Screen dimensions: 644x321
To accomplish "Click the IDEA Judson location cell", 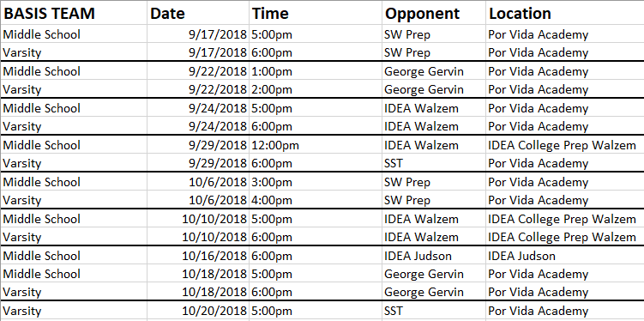I will pos(565,256).
